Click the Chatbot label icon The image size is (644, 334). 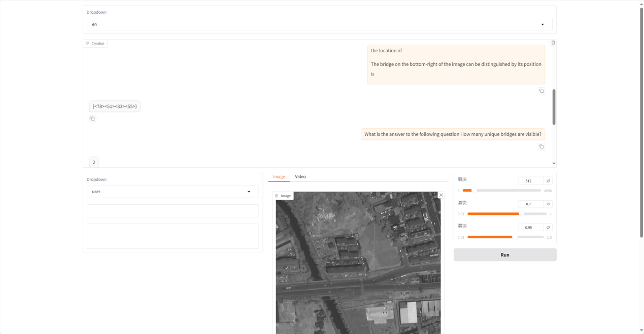[x=87, y=44]
